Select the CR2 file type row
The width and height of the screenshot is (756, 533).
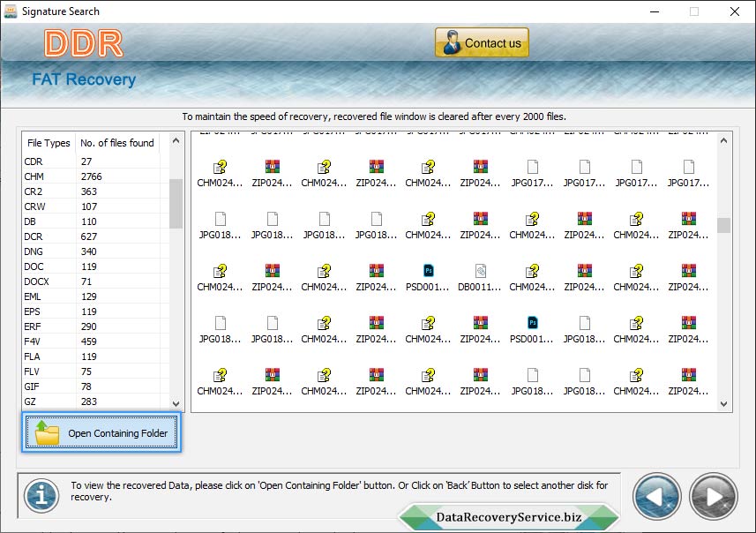pos(96,191)
